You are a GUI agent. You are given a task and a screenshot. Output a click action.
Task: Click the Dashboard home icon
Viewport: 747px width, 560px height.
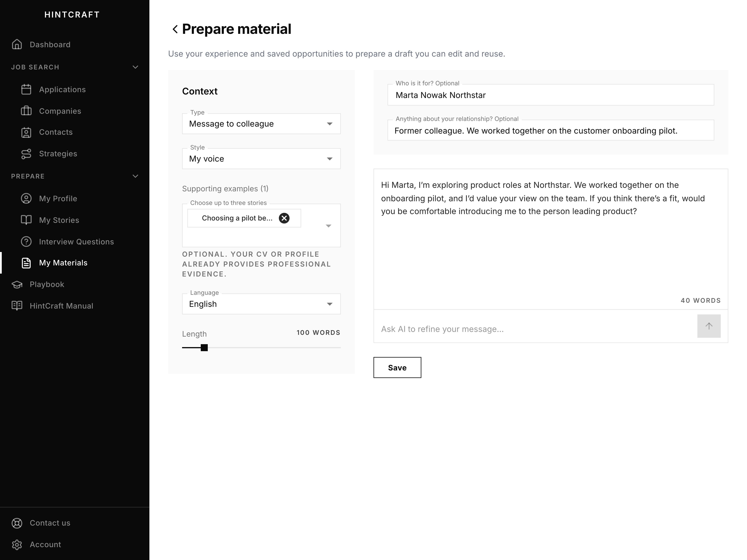coord(17,45)
